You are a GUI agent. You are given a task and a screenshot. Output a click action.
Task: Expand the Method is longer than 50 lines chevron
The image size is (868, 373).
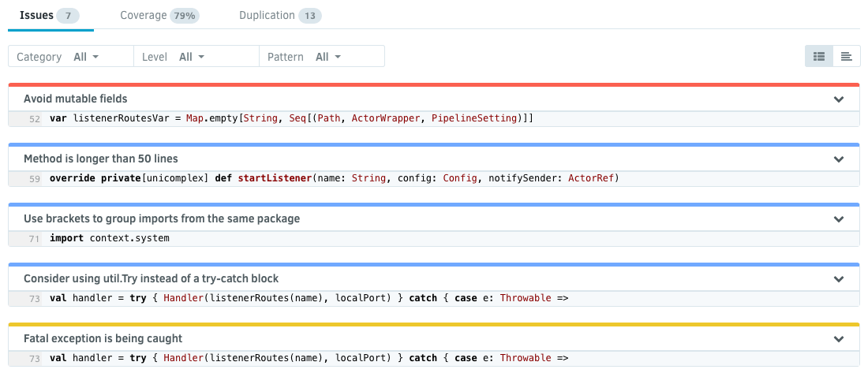click(x=839, y=159)
